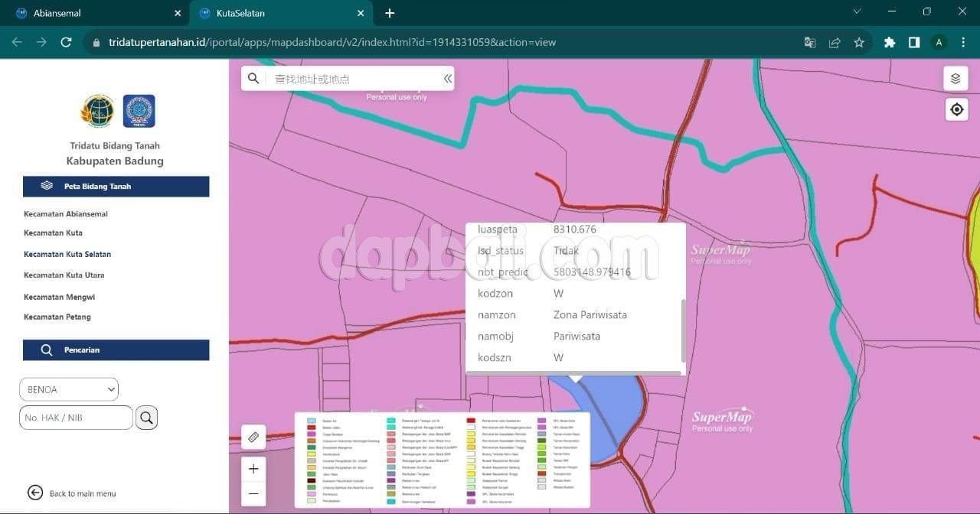The image size is (980, 514).
Task: Click the No. HAK / NIB input field
Action: tap(76, 418)
